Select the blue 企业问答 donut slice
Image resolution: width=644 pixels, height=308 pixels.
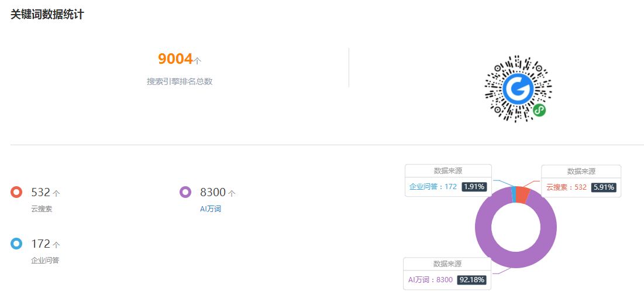pos(514,194)
